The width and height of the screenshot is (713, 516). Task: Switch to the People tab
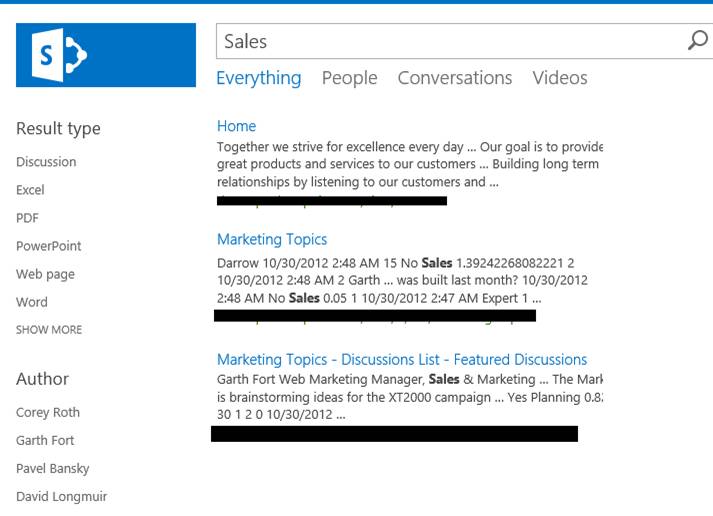click(x=349, y=78)
